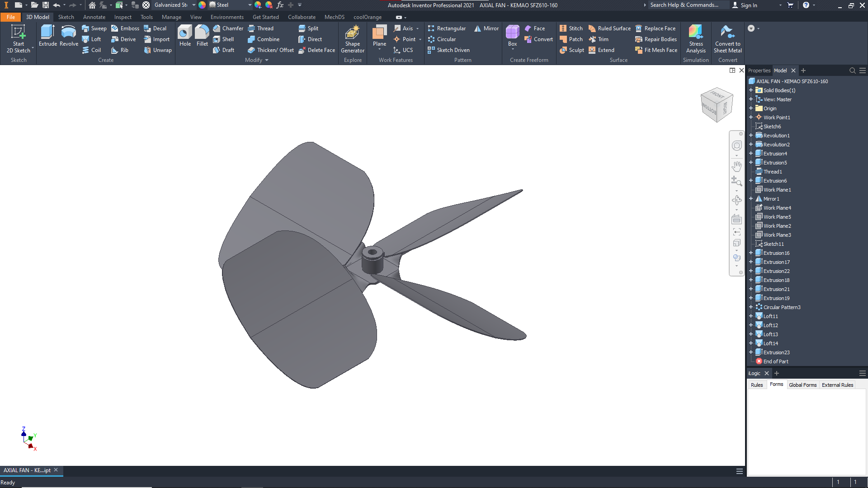
Task: Click the Pan hand navigation icon
Action: tap(736, 166)
